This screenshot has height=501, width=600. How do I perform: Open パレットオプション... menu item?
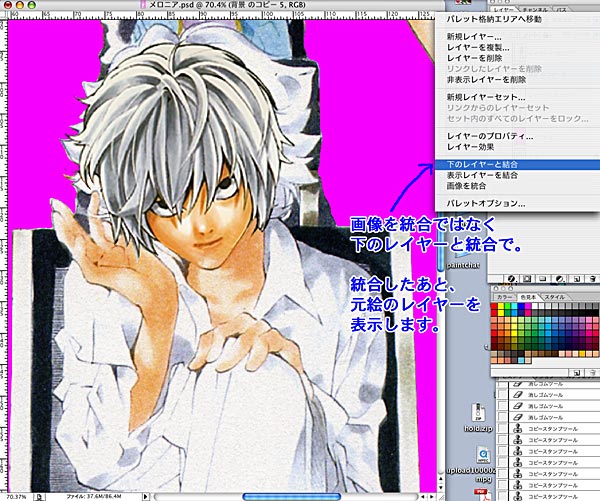(517, 204)
